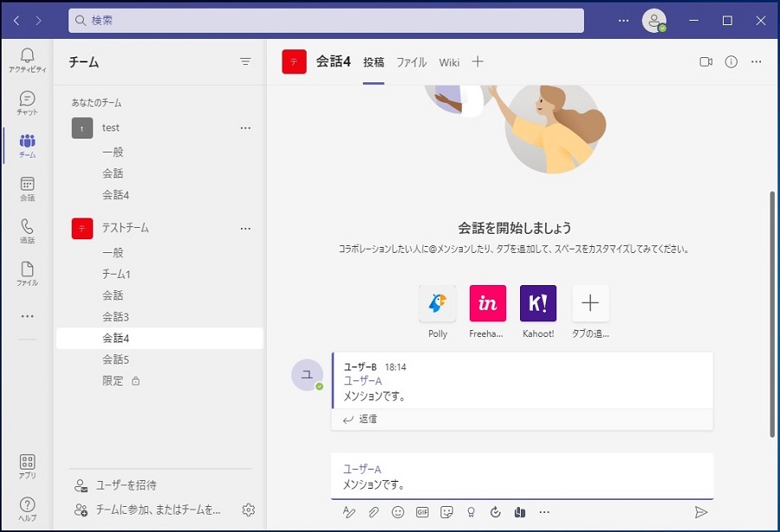Click the 検索 search box
Viewport: 780px width, 532px height.
pos(326,20)
